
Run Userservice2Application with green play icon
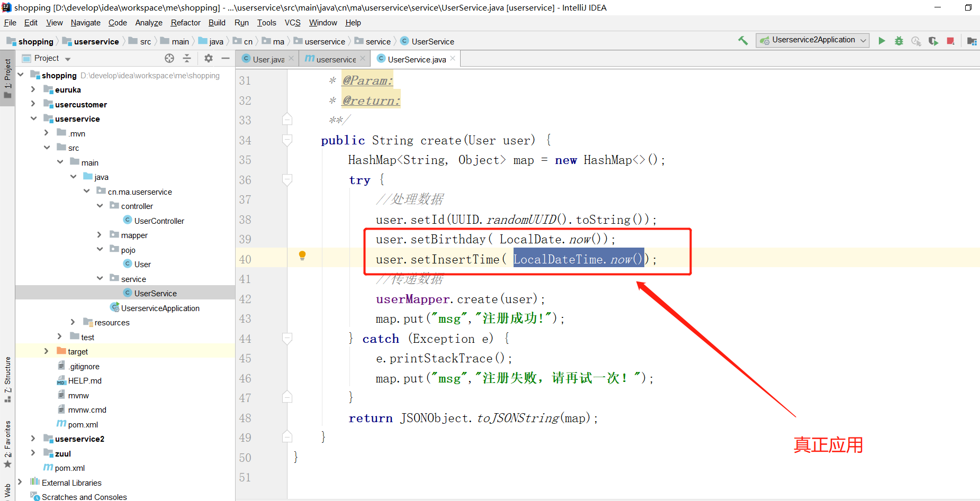[x=882, y=41]
